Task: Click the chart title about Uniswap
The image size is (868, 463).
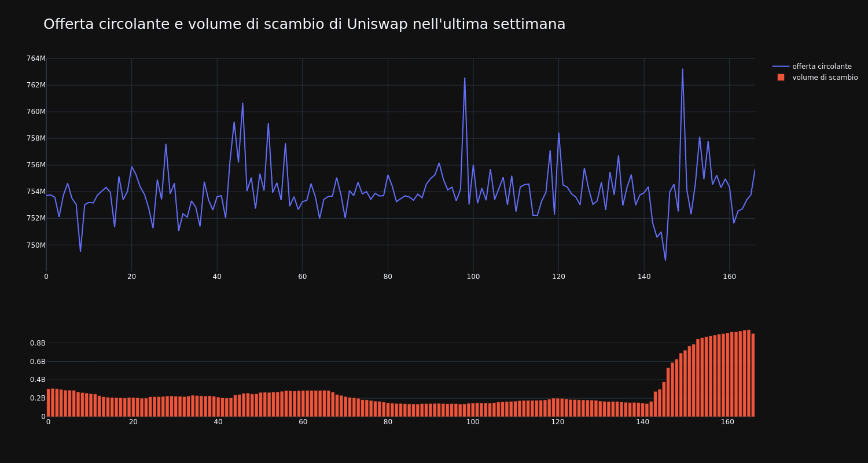Action: [x=304, y=24]
